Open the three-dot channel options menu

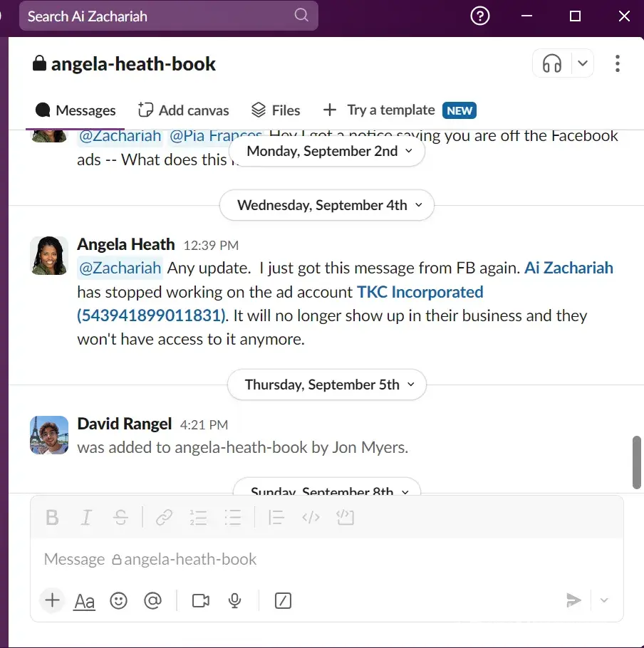(x=617, y=64)
